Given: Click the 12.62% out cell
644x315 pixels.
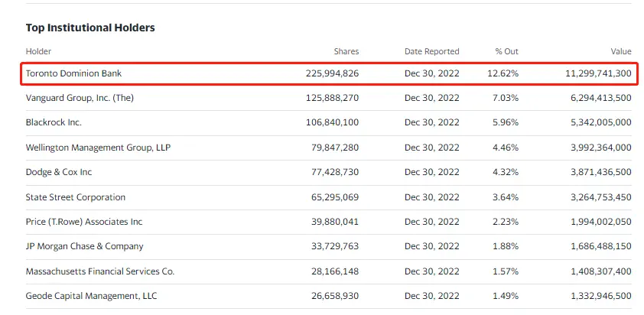Looking at the screenshot, I should 503,73.
